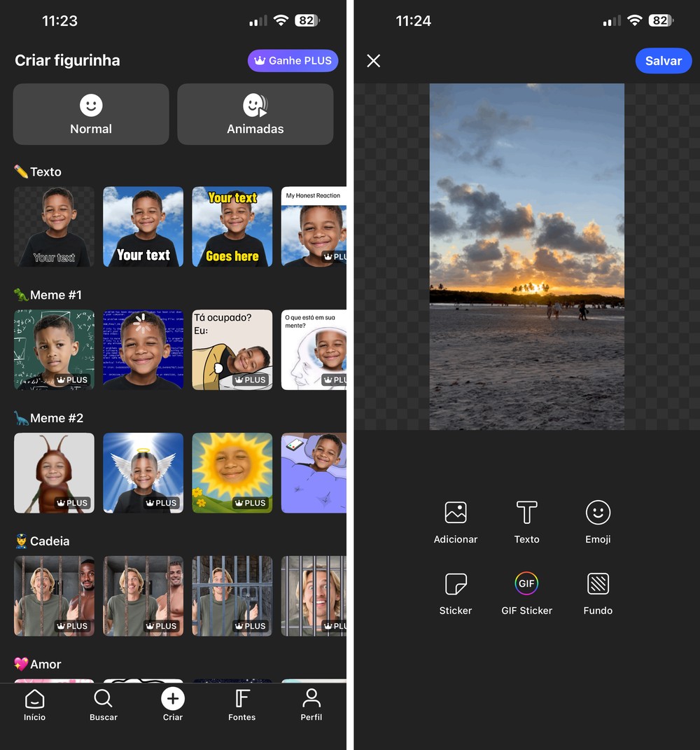Image resolution: width=700 pixels, height=750 pixels.
Task: Pick the 'Tá ocupado?' meme template
Action: pyautogui.click(x=232, y=349)
